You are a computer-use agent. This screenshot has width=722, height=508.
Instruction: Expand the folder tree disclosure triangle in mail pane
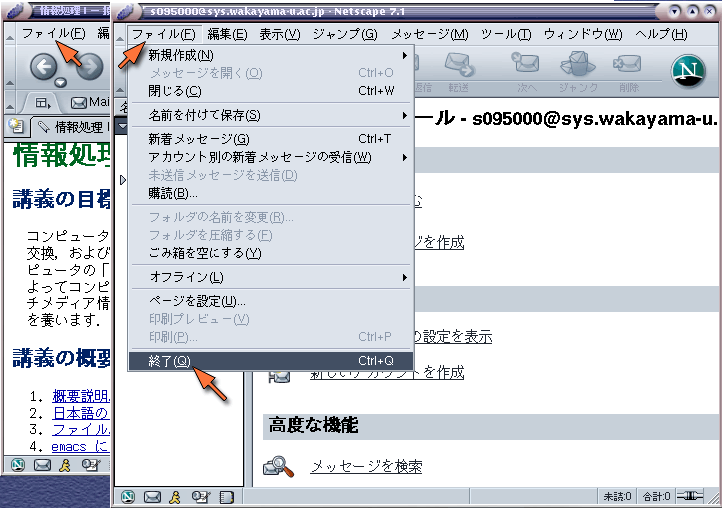coord(122,180)
